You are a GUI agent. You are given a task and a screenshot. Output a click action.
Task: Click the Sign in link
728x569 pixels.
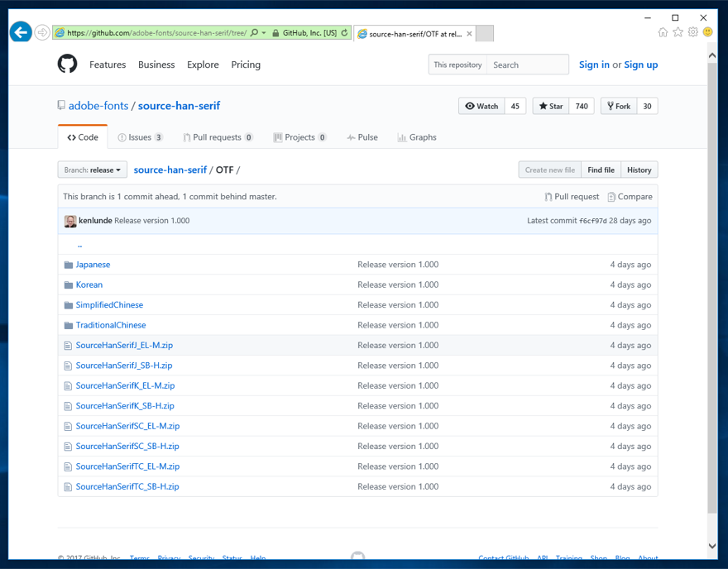pos(594,65)
